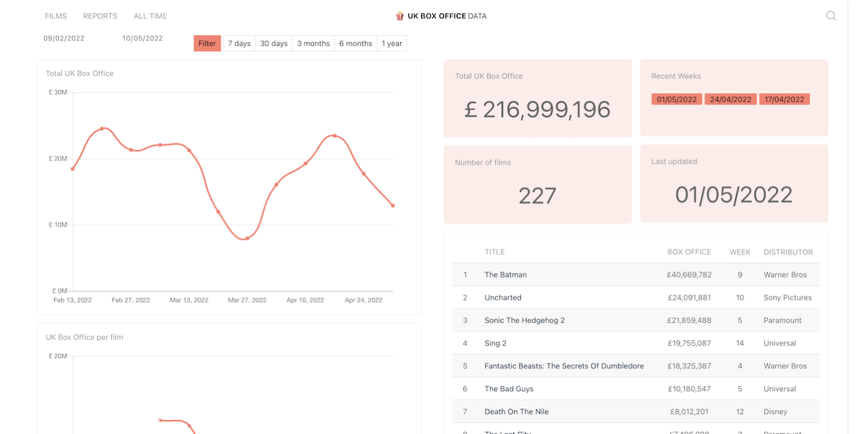The height and width of the screenshot is (434, 868).
Task: Click the start date 09/02/2022
Action: pyautogui.click(x=64, y=39)
